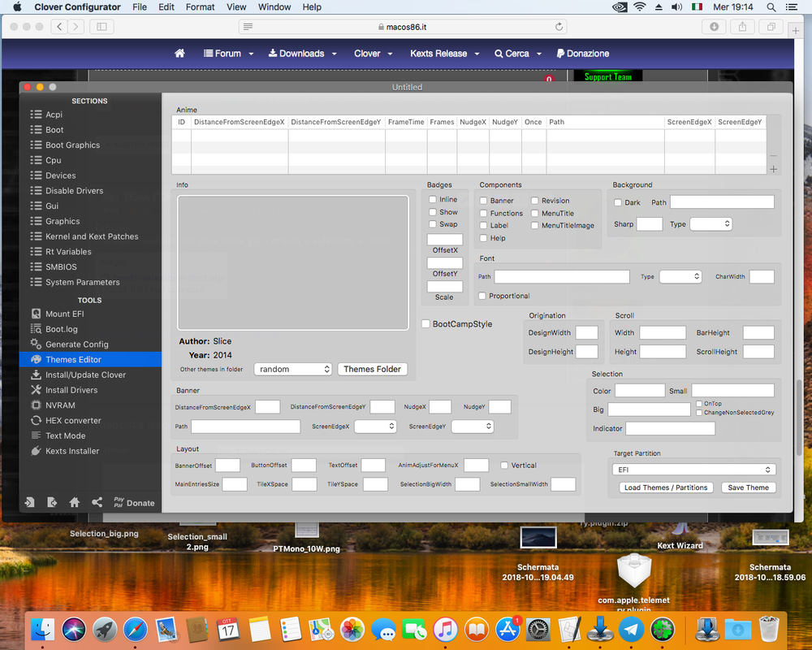
Task: Click the Selection Color field
Action: (x=640, y=391)
